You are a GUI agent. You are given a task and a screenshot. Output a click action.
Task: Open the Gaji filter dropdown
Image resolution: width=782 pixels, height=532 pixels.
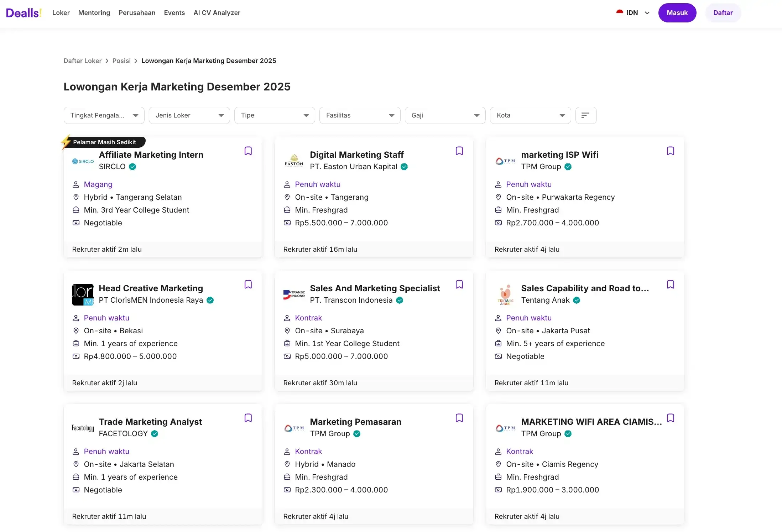point(445,115)
